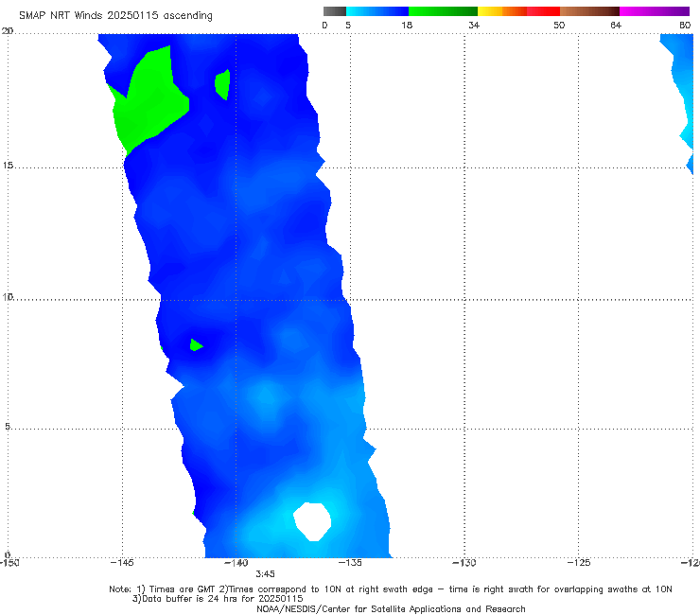Click the small green patch near 18N -140
700x615 pixels.
click(222, 84)
